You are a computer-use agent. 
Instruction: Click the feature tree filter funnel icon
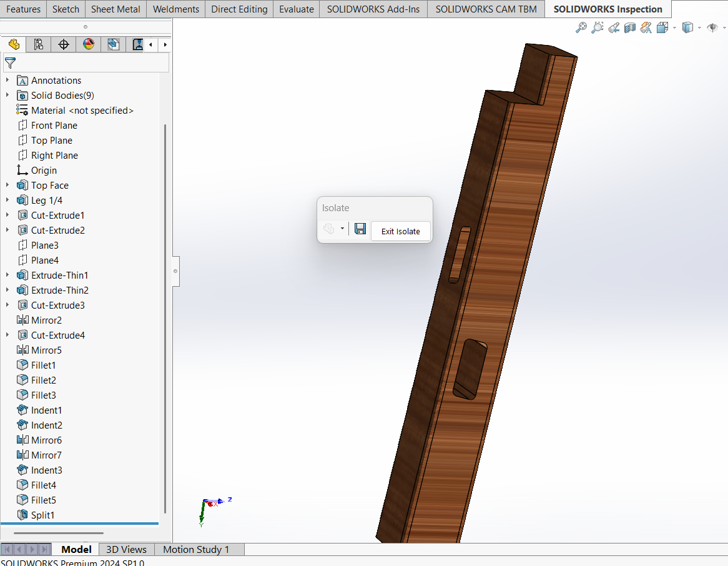click(x=10, y=62)
